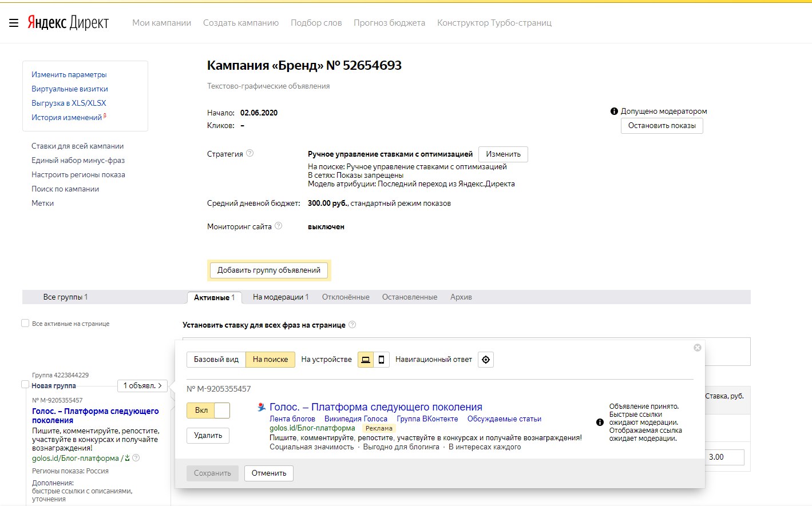812x506 pixels.
Task: Open История изменений link
Action: 67,117
